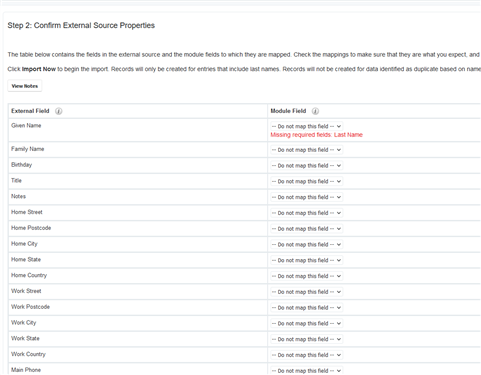Screen dimensions: 481x375
Task: Click the 'Work Street' external field text
Action: (x=26, y=291)
